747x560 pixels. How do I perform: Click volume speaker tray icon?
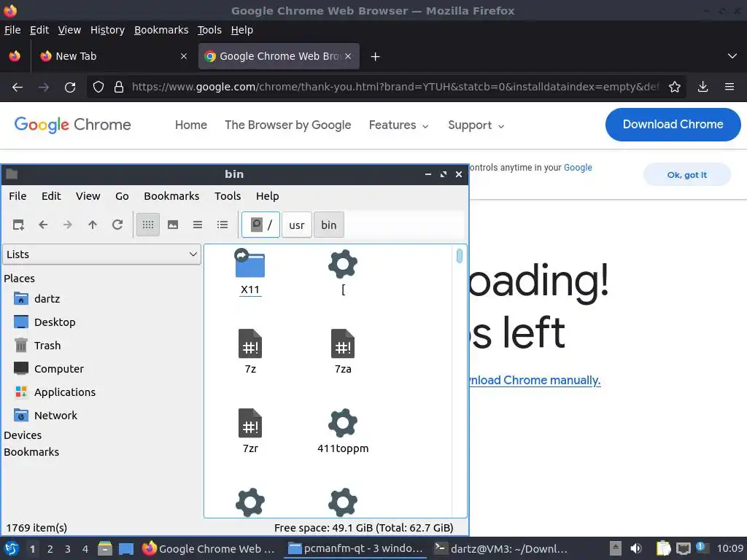(636, 548)
